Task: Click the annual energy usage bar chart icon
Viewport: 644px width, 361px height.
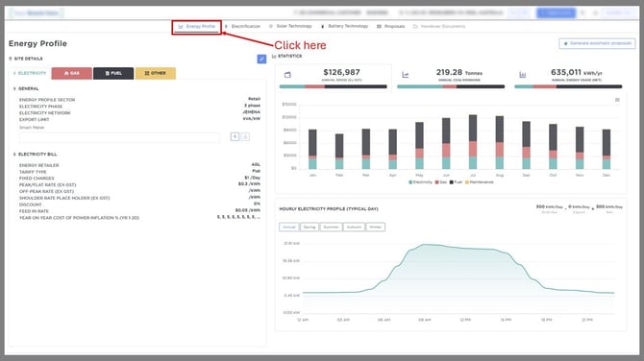Action: tap(523, 75)
